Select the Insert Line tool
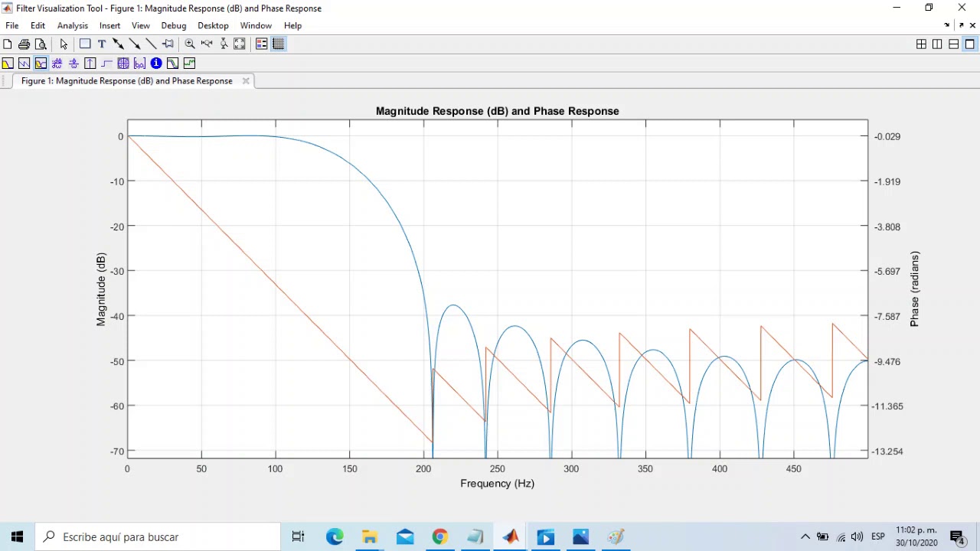 click(x=151, y=44)
